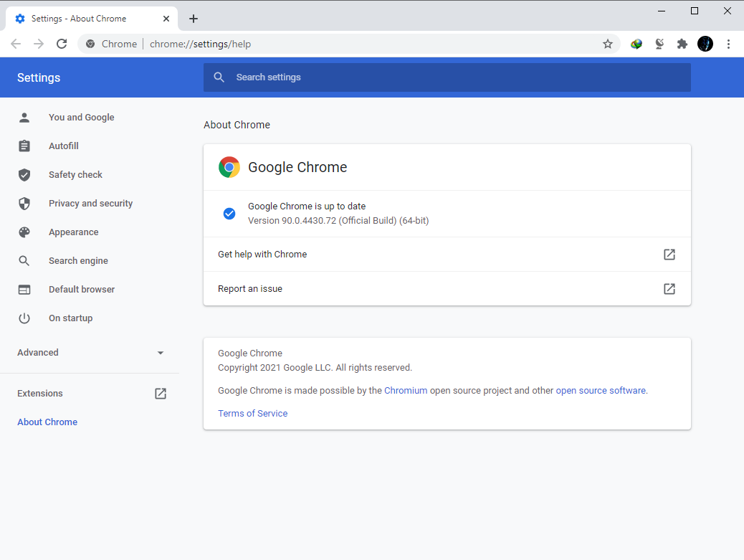
Task: Select the Settings - About Chrome tab
Action: click(x=92, y=19)
